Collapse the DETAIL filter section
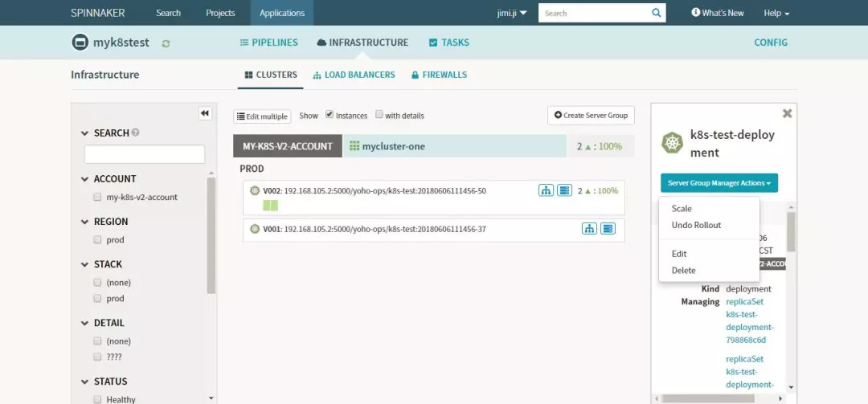 [84, 323]
